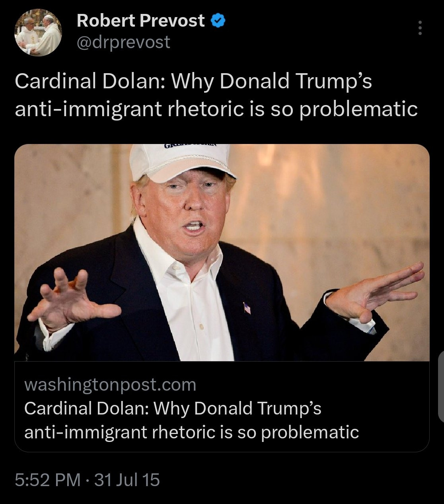The width and height of the screenshot is (444, 504).
Task: Click the 5:52 PM timestamp
Action: [x=48, y=480]
